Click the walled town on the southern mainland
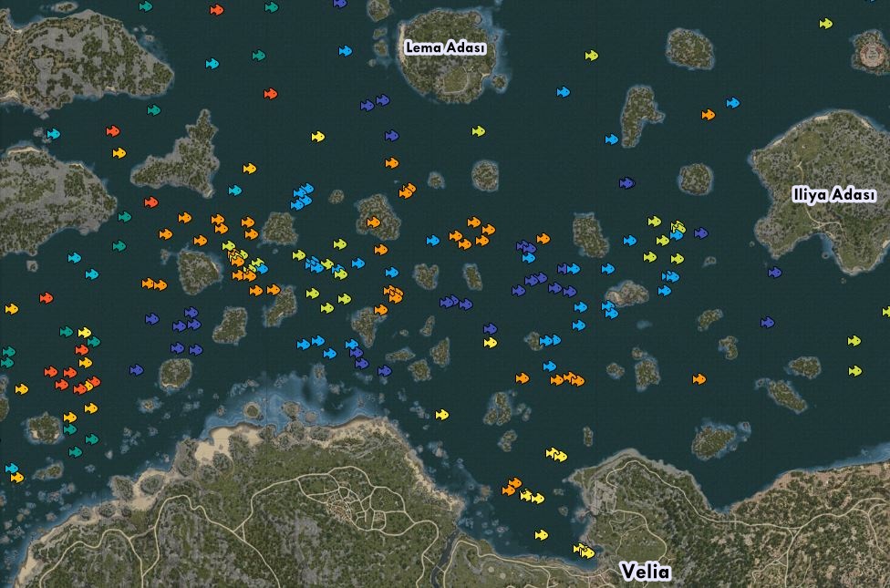 pos(351,505)
